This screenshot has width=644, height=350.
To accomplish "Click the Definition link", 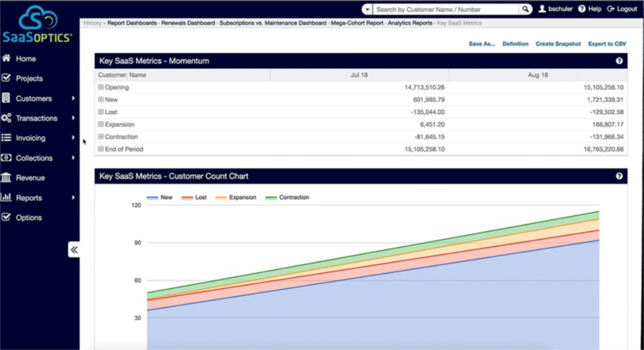I will click(515, 44).
